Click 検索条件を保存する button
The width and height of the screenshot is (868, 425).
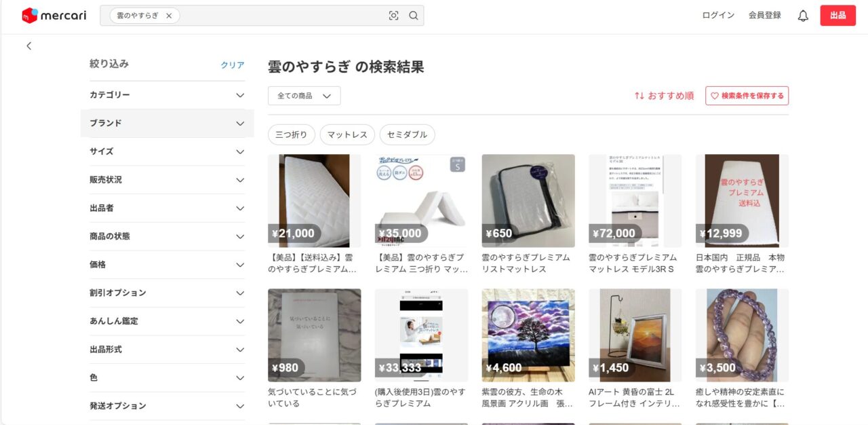[x=747, y=96]
